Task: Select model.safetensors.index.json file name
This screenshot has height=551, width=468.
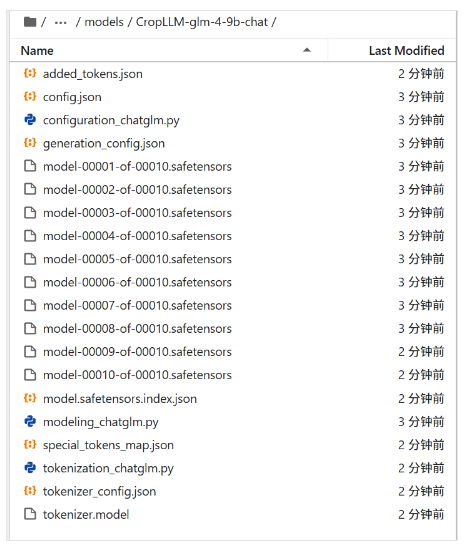Action: coord(120,399)
